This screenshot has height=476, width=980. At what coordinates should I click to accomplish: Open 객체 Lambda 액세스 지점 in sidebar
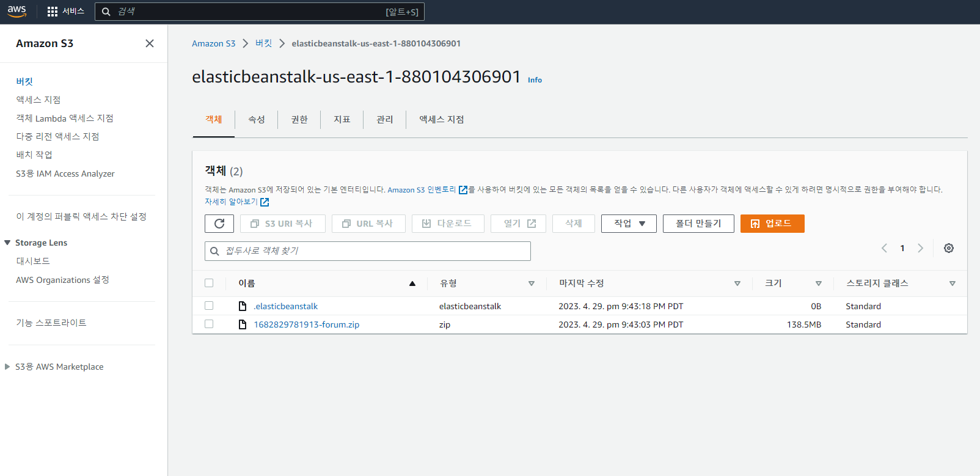pos(65,118)
